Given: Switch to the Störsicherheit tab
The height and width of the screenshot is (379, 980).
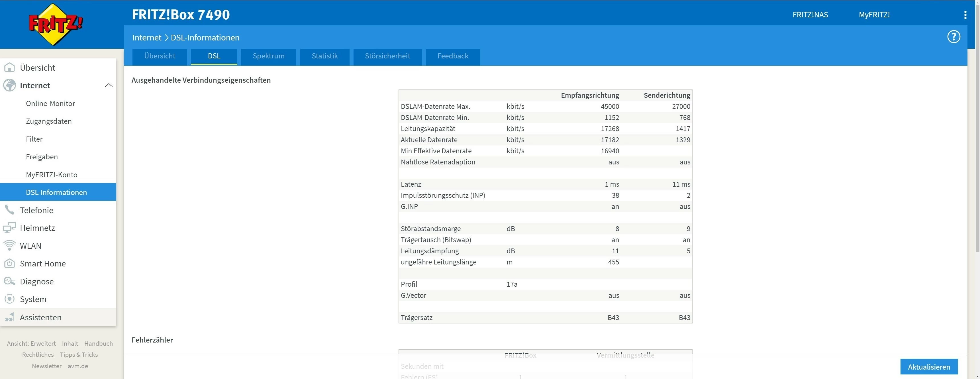Looking at the screenshot, I should tap(387, 56).
